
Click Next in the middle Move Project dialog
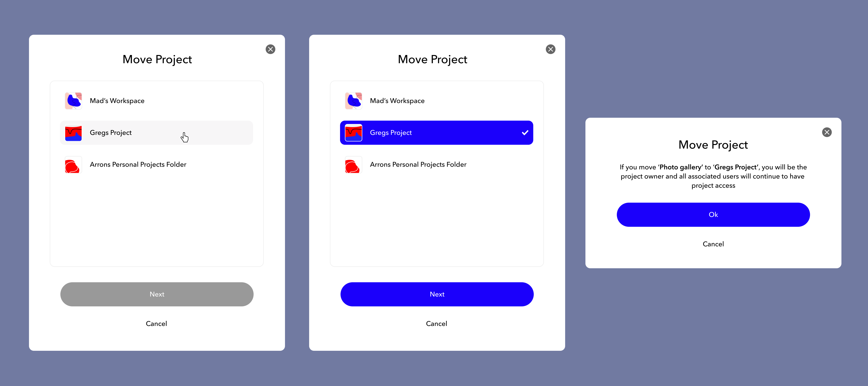click(436, 294)
